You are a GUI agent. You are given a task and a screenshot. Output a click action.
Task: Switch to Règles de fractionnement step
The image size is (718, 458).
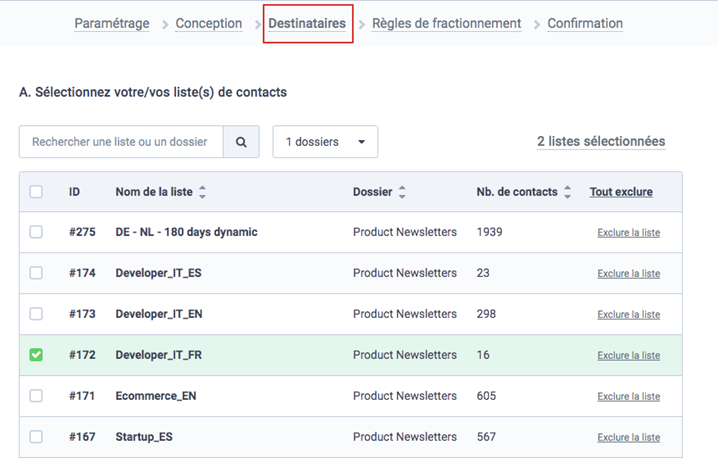click(446, 23)
